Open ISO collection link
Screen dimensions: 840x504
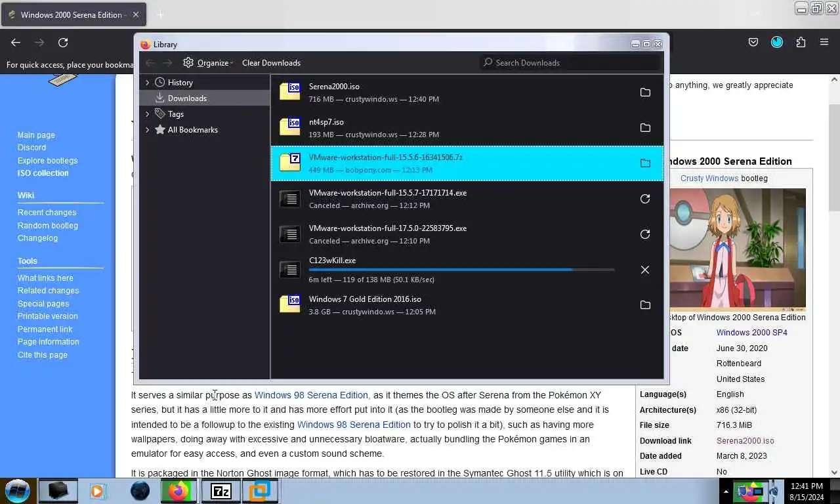(43, 173)
